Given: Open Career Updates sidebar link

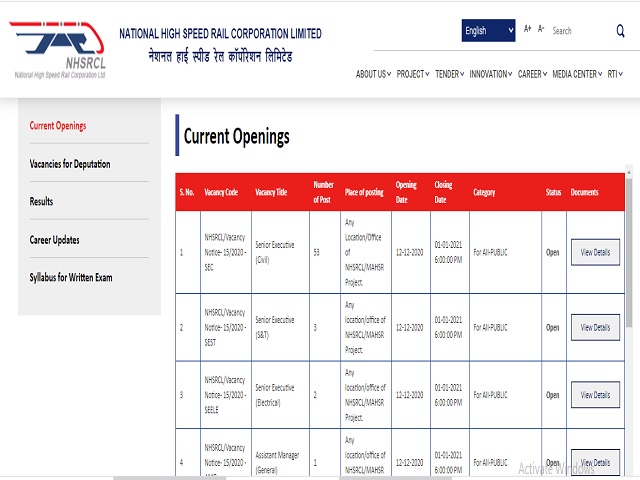Looking at the screenshot, I should (54, 240).
